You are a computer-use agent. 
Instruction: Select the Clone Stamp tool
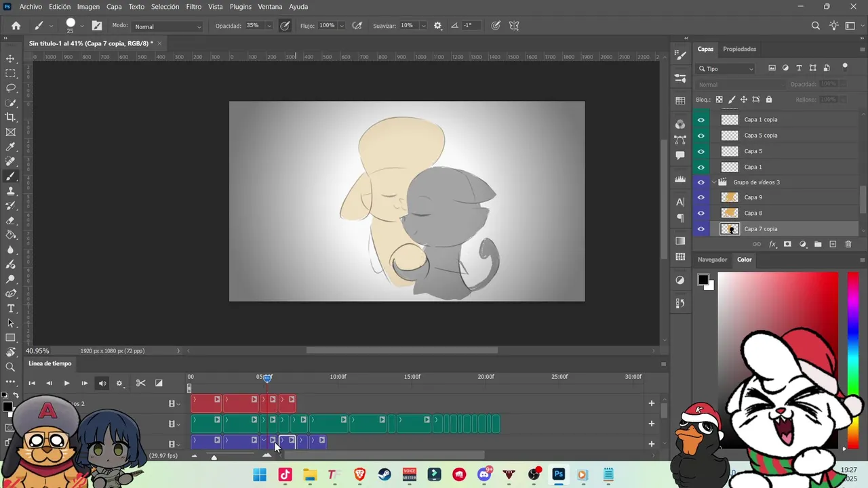click(11, 191)
